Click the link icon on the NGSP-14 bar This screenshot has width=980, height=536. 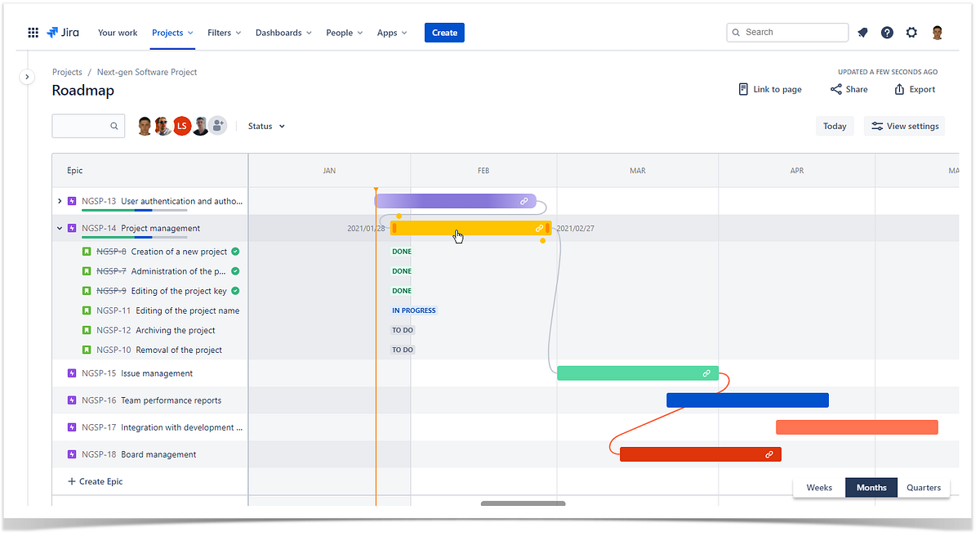pos(539,228)
